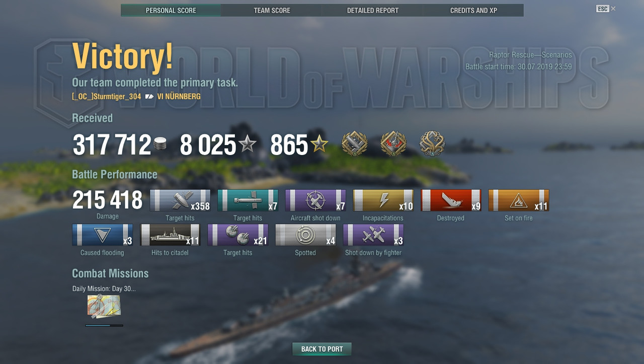The width and height of the screenshot is (644, 364).
Task: Click the Spotted x4 ribbon
Action: (305, 235)
